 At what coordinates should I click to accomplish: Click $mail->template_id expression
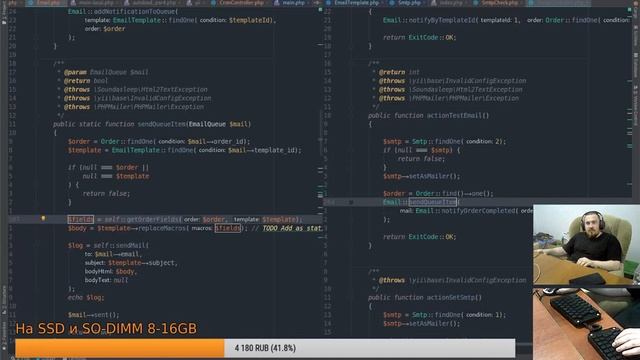(262, 150)
